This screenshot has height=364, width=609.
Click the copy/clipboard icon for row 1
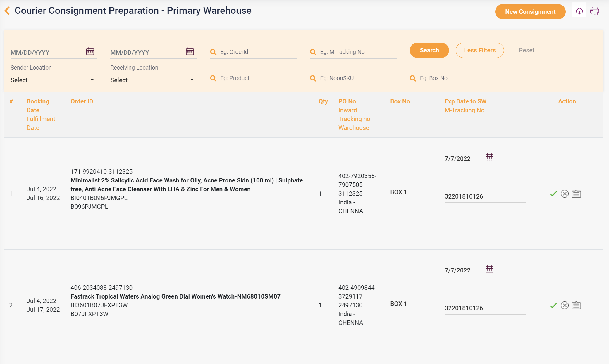(577, 194)
